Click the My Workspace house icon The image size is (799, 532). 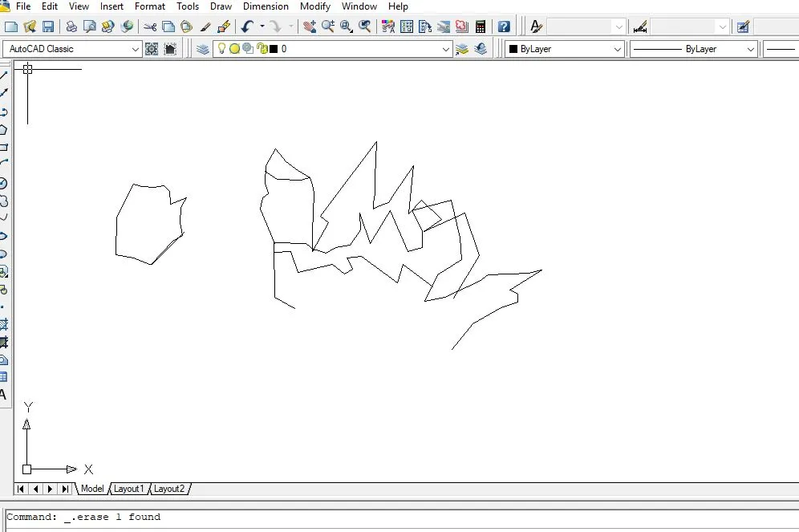coord(170,49)
